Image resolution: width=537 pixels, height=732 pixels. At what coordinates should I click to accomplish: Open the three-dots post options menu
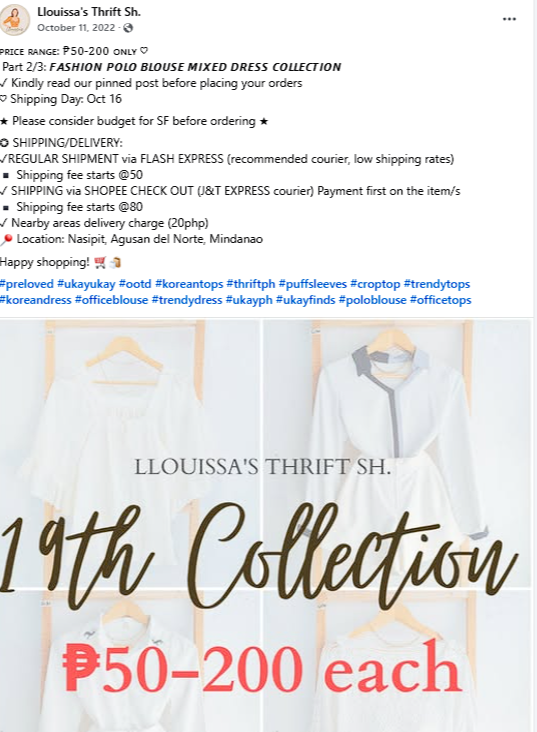tap(509, 19)
